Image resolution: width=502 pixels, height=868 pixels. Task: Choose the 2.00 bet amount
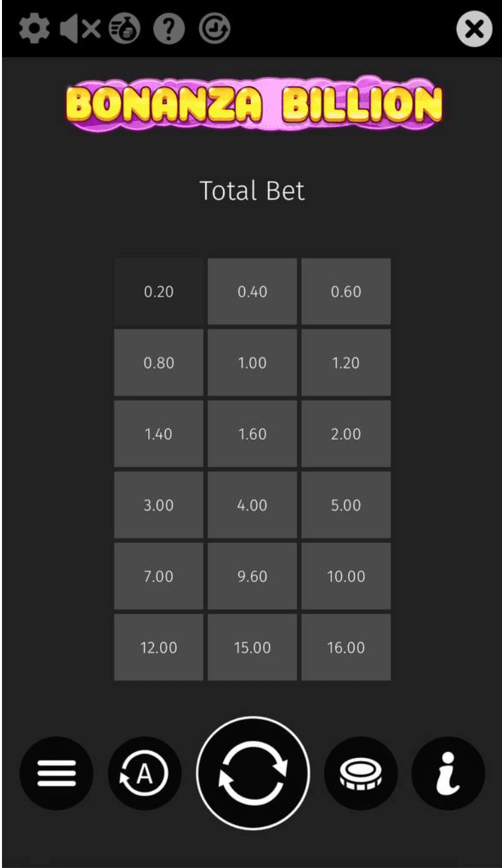345,434
